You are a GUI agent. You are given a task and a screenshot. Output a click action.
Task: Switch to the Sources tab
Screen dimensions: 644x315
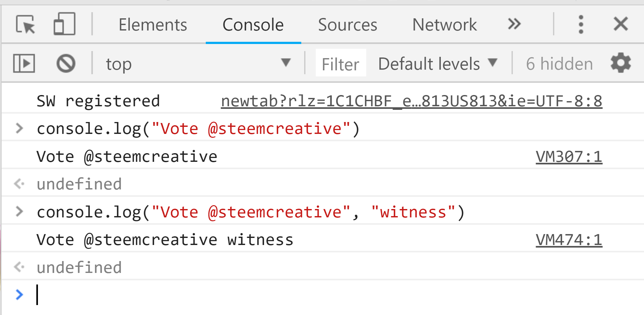tap(348, 25)
